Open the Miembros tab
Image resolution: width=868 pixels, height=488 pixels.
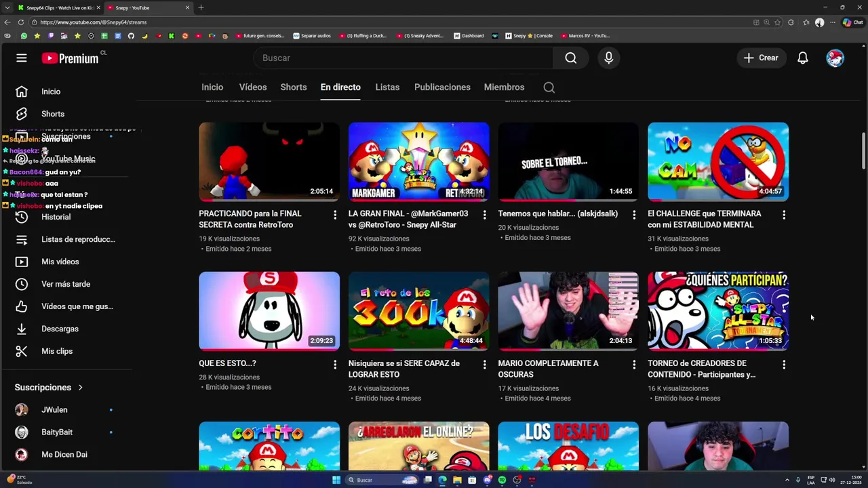point(504,87)
